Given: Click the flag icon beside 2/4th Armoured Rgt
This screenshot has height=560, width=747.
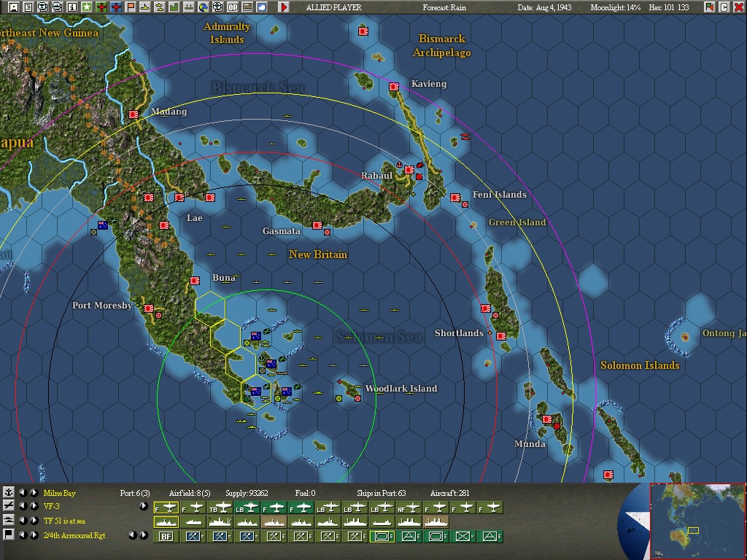Looking at the screenshot, I should [9, 534].
